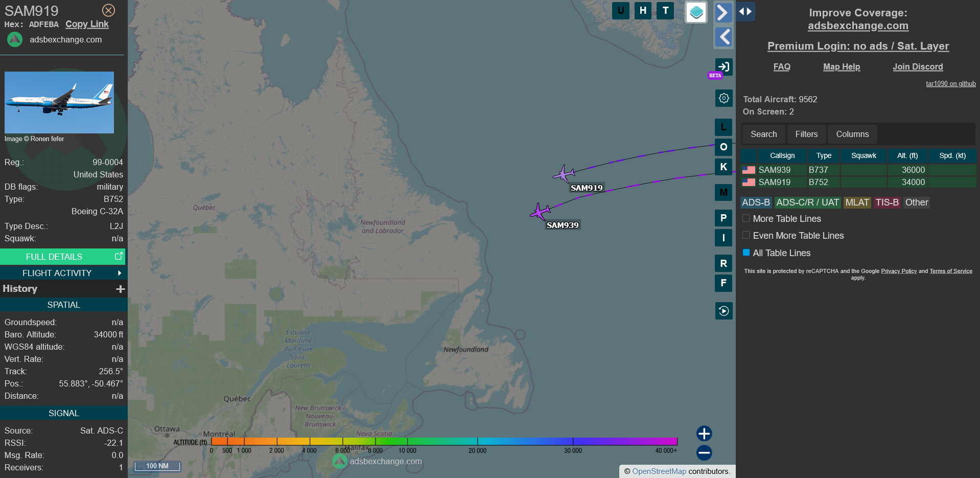Open the Search tab

[763, 134]
